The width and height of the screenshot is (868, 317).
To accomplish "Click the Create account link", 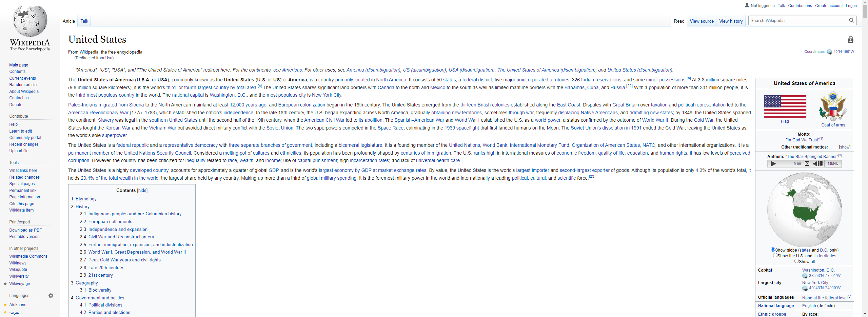I will [x=829, y=6].
